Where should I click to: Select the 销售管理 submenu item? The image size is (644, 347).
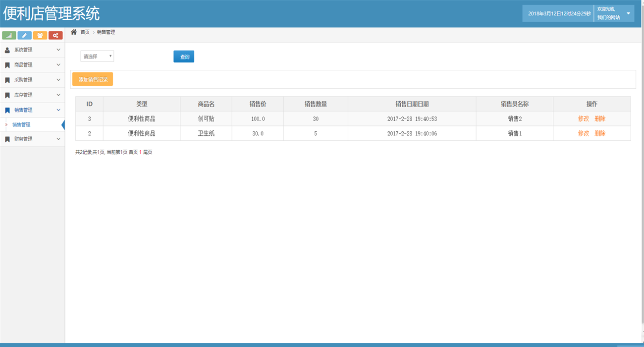(32, 125)
